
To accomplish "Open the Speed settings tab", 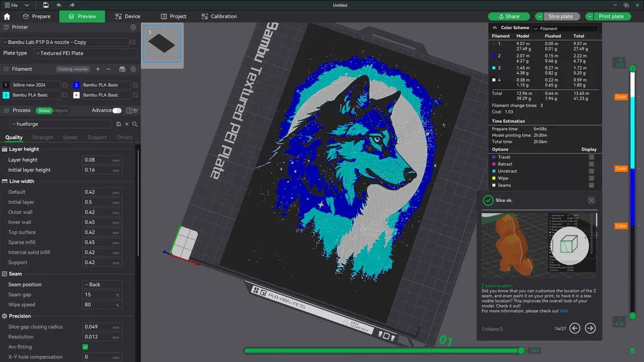I will pyautogui.click(x=70, y=137).
